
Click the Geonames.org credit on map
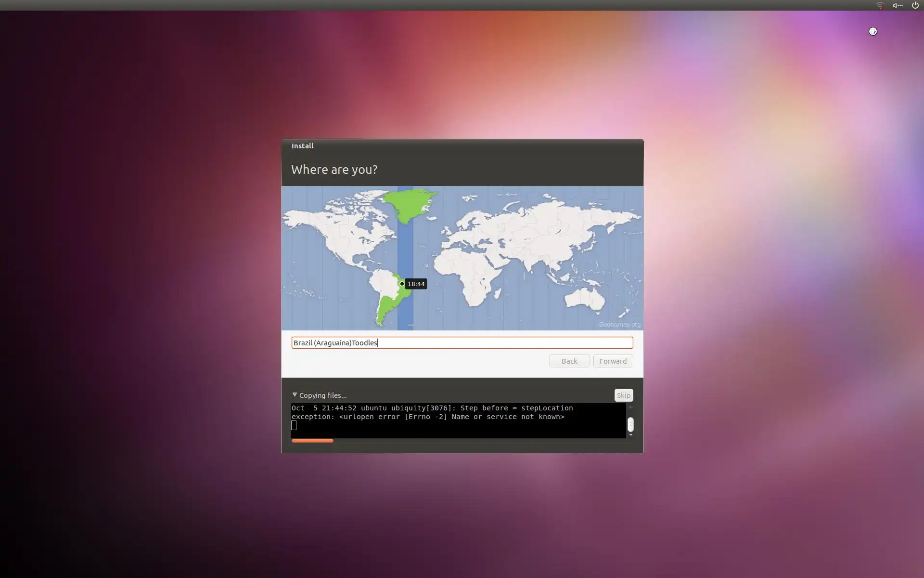pos(619,325)
